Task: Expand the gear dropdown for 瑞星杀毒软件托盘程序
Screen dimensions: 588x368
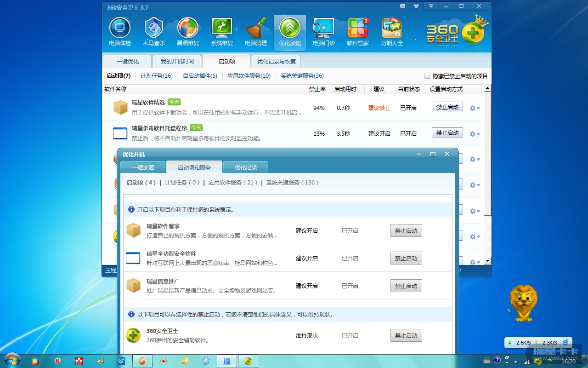Action: (475, 134)
